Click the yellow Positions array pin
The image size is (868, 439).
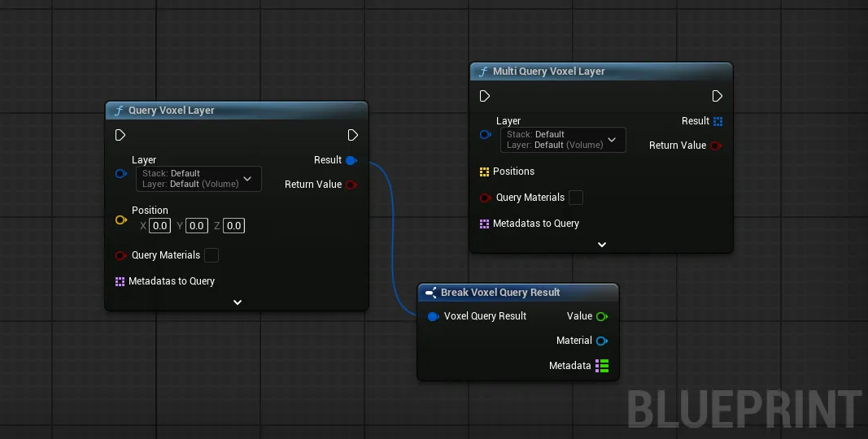pyautogui.click(x=484, y=172)
